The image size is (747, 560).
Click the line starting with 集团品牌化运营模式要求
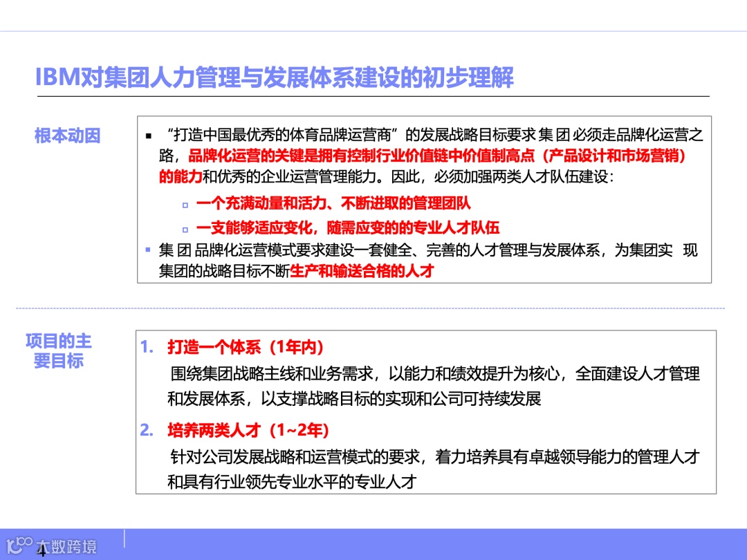(428, 250)
